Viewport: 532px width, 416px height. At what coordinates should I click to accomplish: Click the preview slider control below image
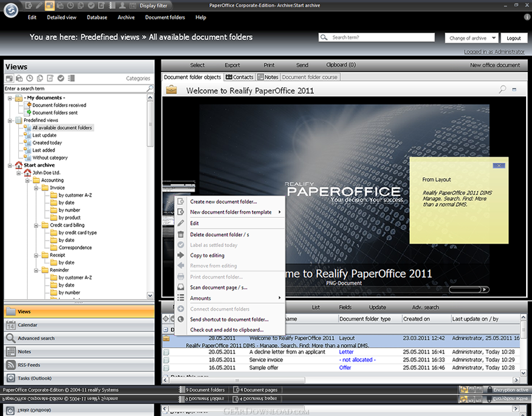click(x=469, y=289)
